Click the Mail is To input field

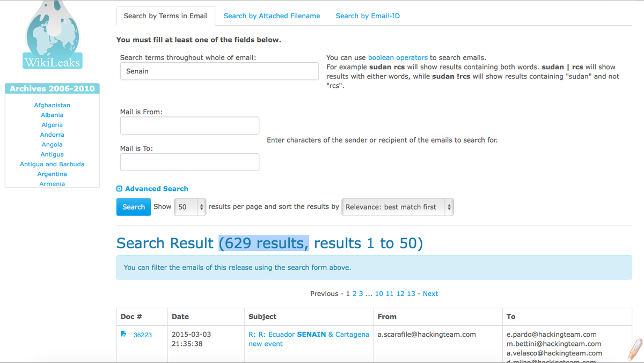click(189, 162)
